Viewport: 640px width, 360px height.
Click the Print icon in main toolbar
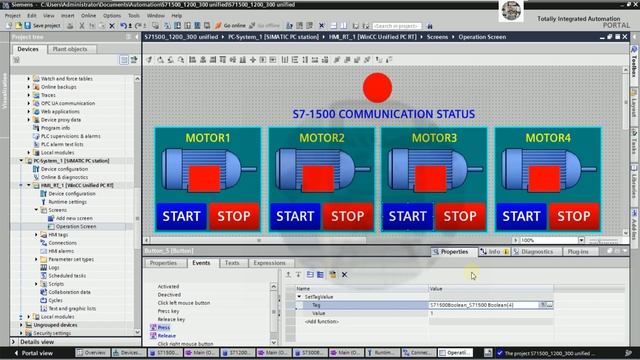pos(70,26)
